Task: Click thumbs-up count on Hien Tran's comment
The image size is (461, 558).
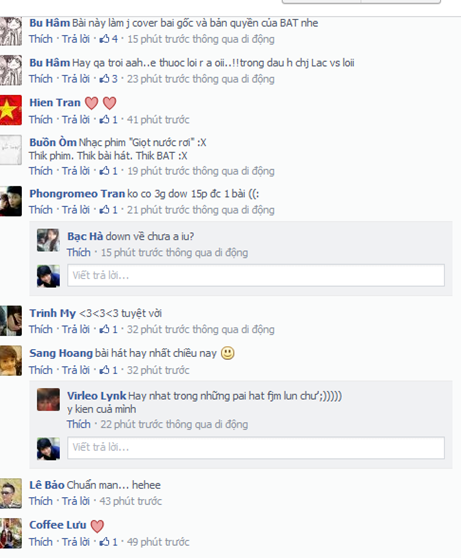Action: click(108, 120)
